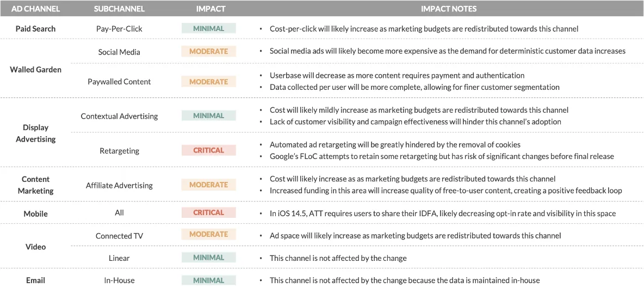Click the Paid Search channel cell

pyautogui.click(x=35, y=29)
